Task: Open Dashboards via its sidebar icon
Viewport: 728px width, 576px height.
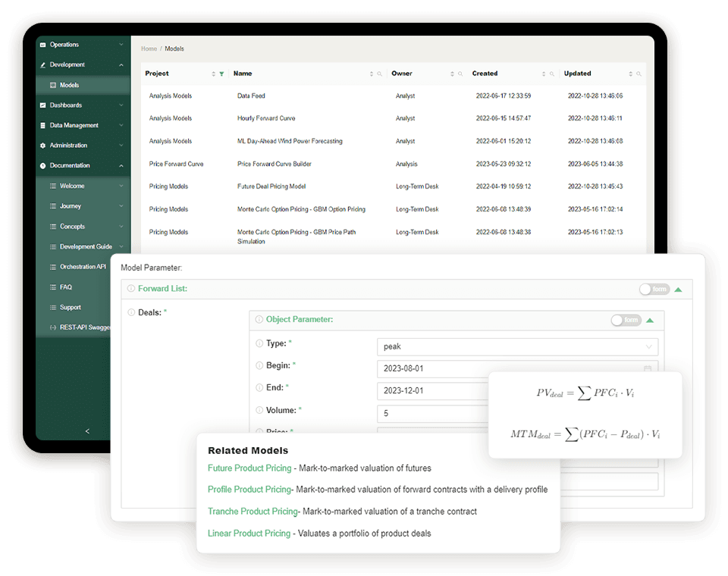Action: [44, 105]
